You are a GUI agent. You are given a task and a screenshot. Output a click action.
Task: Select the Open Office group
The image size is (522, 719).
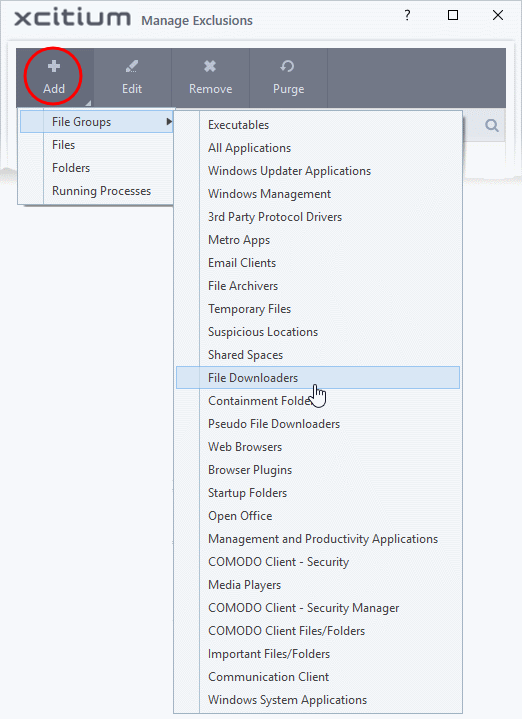point(318,515)
